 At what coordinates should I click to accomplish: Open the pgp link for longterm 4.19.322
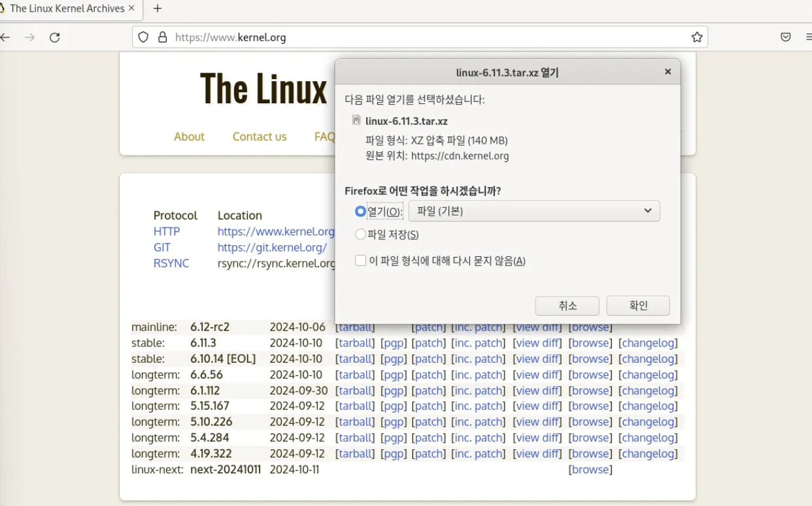coord(394,454)
